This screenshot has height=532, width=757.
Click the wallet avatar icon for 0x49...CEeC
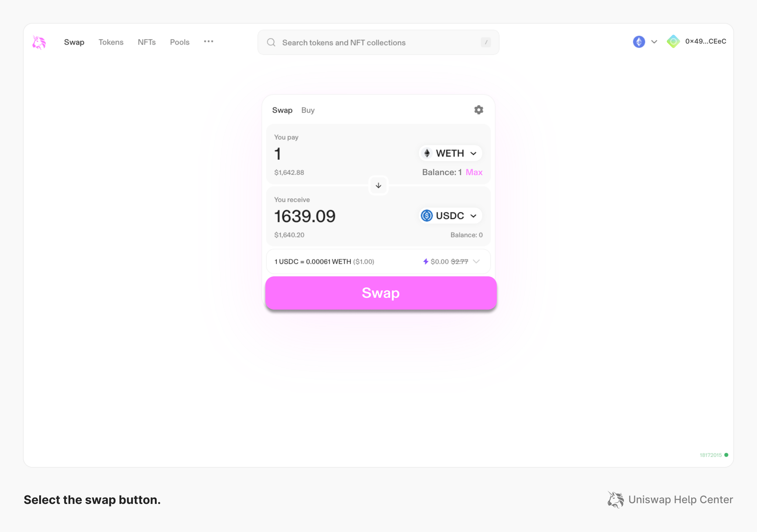(x=673, y=41)
